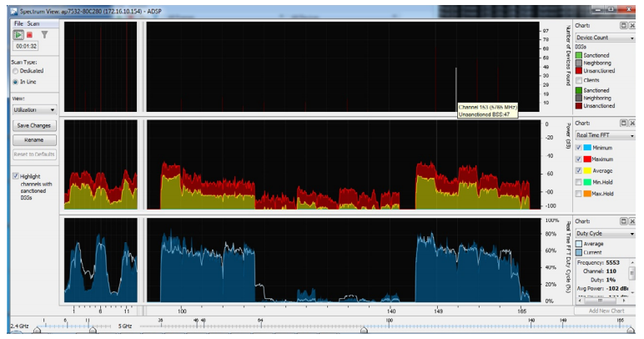The height and width of the screenshot is (339, 644).
Task: Start the scan with the green play icon
Action: (18, 34)
